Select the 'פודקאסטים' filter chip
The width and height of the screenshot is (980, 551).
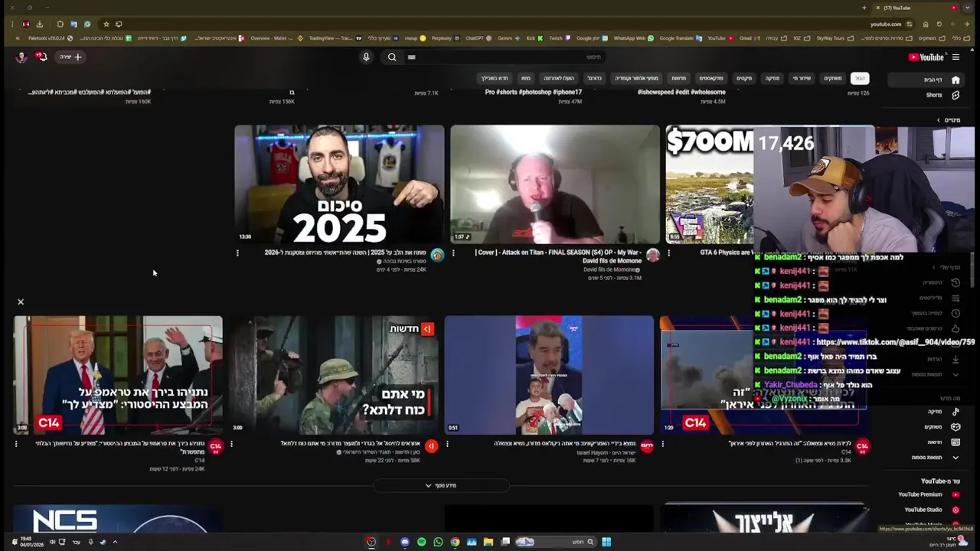tap(711, 78)
